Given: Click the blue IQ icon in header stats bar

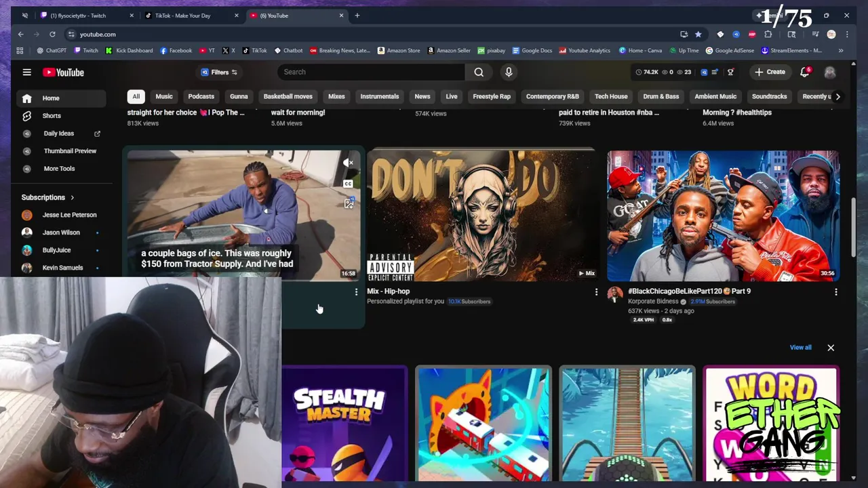Looking at the screenshot, I should [x=704, y=72].
